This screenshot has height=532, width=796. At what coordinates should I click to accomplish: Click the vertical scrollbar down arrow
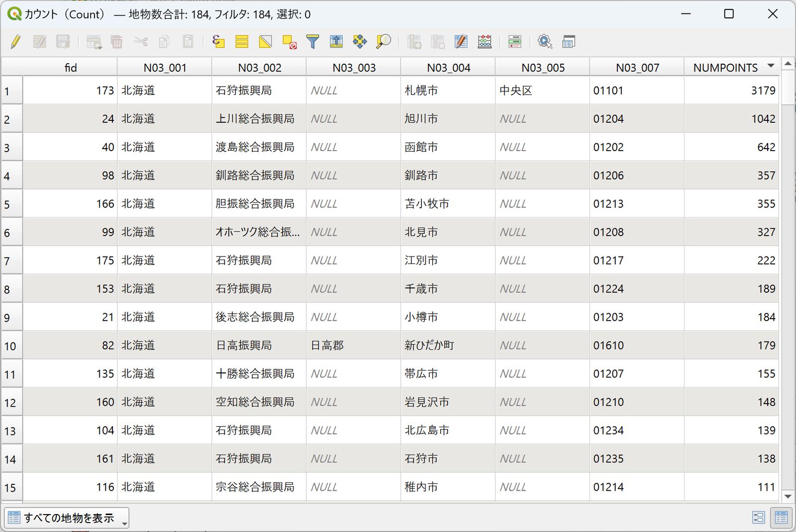pos(788,496)
